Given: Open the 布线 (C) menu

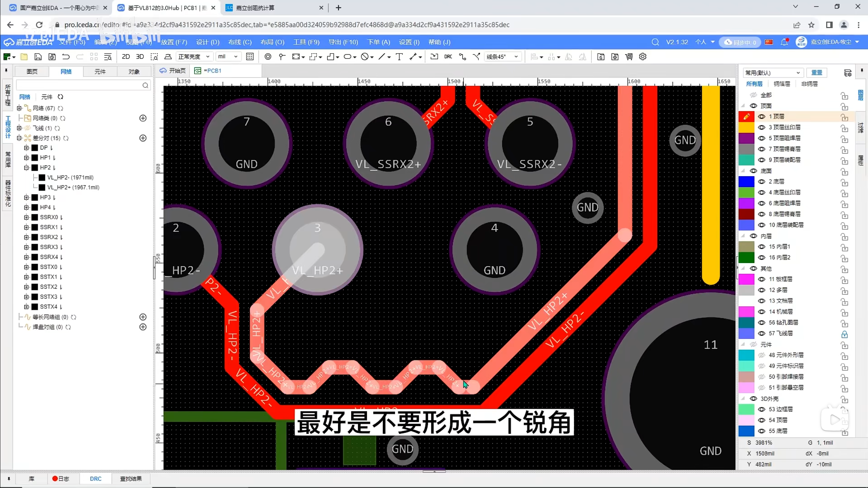Looking at the screenshot, I should pos(240,42).
